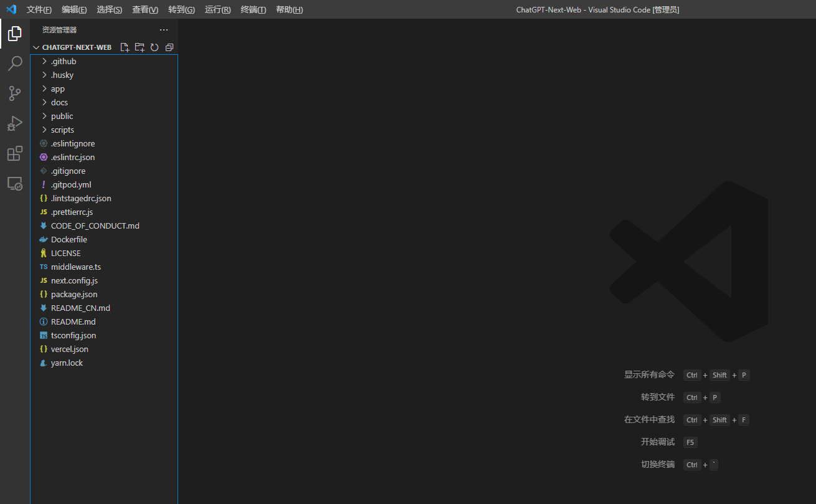Open the 编辑(E) menu
816x504 pixels.
74,9
